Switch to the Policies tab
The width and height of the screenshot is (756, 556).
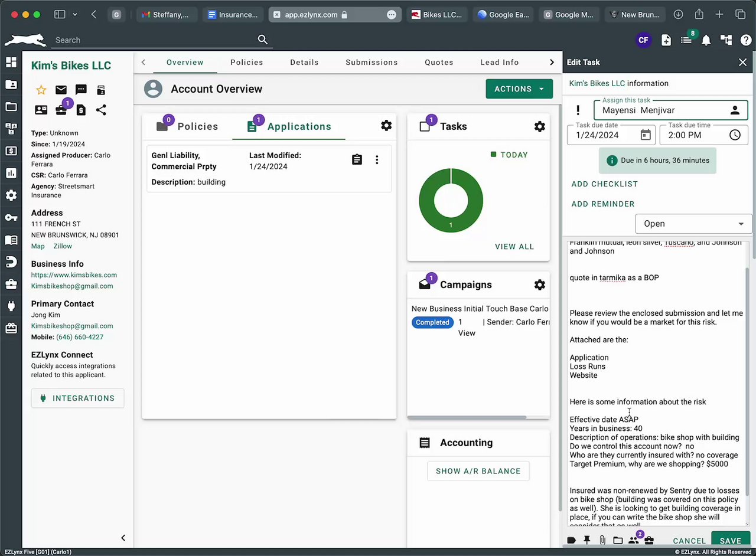(247, 62)
